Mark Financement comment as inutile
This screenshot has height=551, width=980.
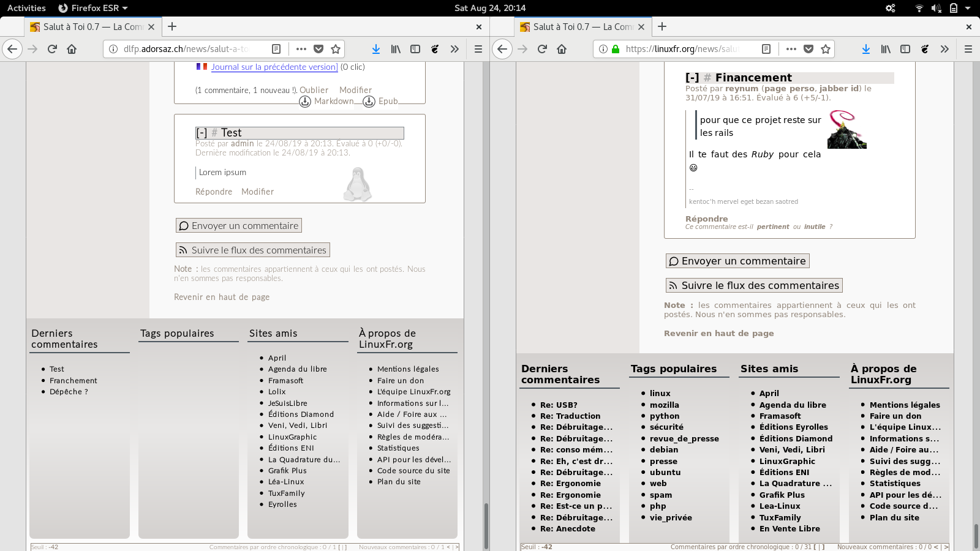point(815,227)
